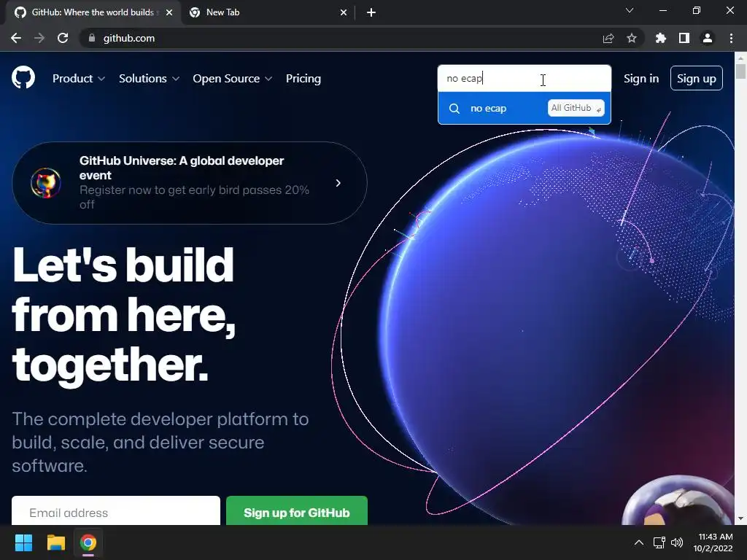Toggle Chrome side panel icon
Screen dimensions: 747x560
[x=684, y=38]
